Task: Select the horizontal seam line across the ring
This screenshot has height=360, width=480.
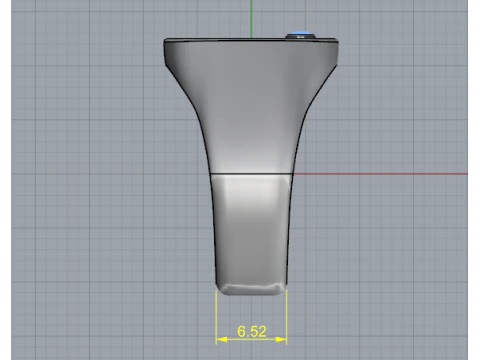Action: 252,174
